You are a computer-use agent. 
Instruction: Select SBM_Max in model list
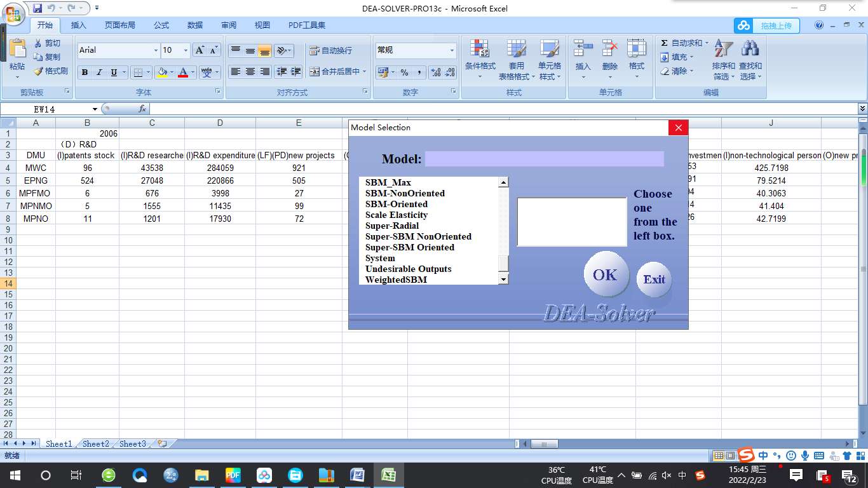(x=388, y=182)
